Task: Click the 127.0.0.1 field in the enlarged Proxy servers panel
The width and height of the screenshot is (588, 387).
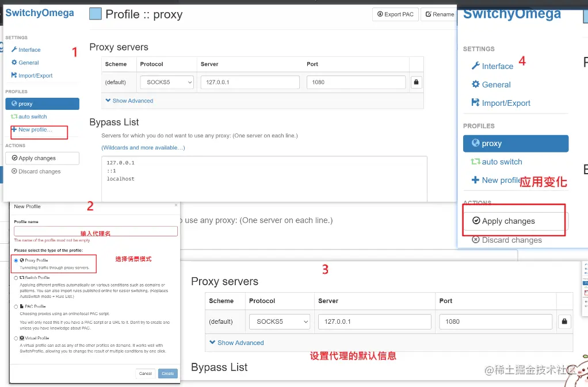Action: [375, 322]
